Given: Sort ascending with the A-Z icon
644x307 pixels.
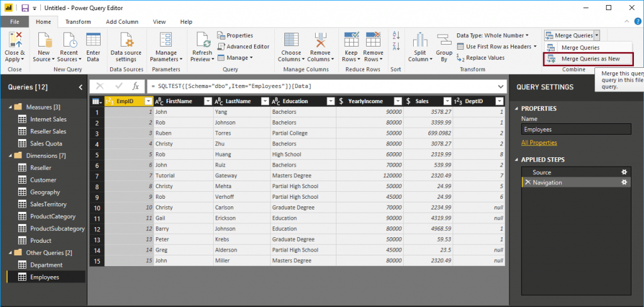Looking at the screenshot, I should click(x=396, y=35).
